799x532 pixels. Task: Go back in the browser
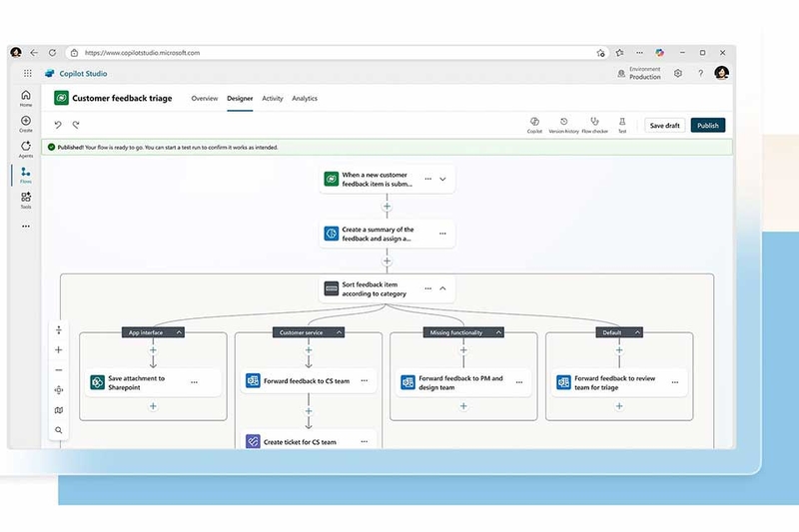[34, 53]
